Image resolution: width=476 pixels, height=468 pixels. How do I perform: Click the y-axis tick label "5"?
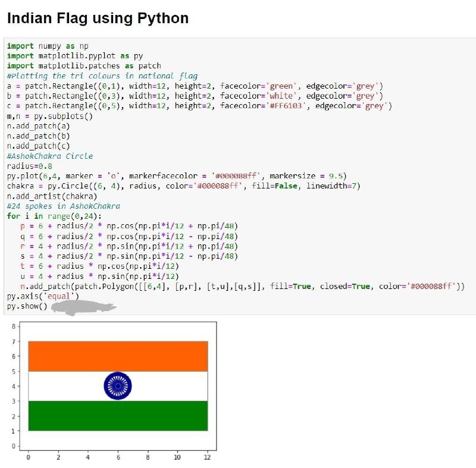click(x=14, y=372)
